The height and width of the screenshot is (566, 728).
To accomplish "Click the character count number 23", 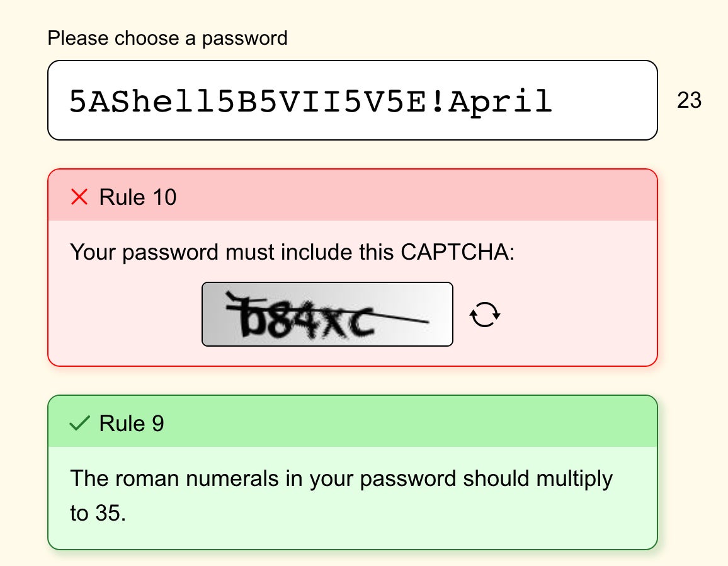I will click(x=689, y=100).
